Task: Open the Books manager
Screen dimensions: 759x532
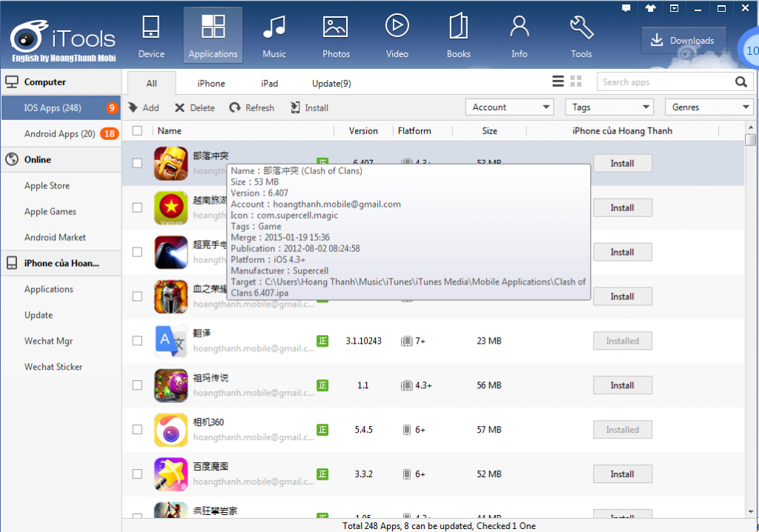Action: (x=458, y=33)
